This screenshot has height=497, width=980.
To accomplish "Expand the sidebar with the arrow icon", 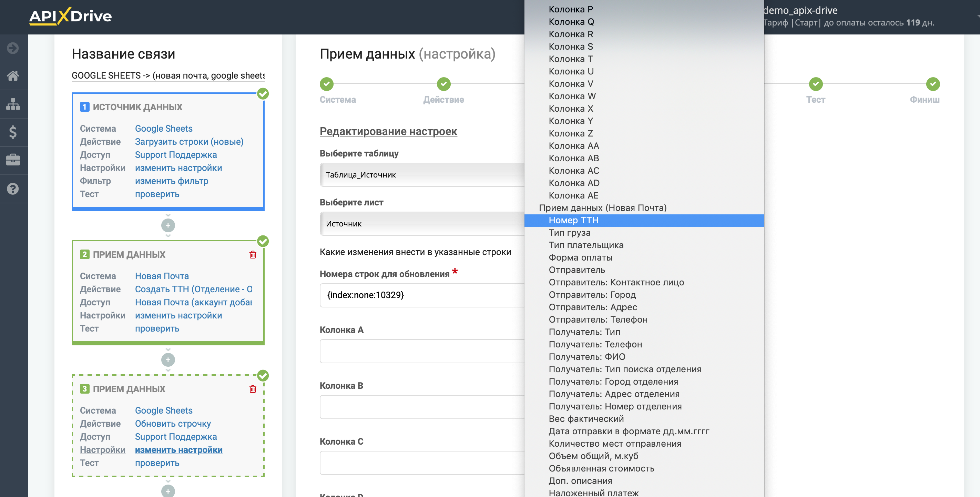I will pyautogui.click(x=13, y=48).
